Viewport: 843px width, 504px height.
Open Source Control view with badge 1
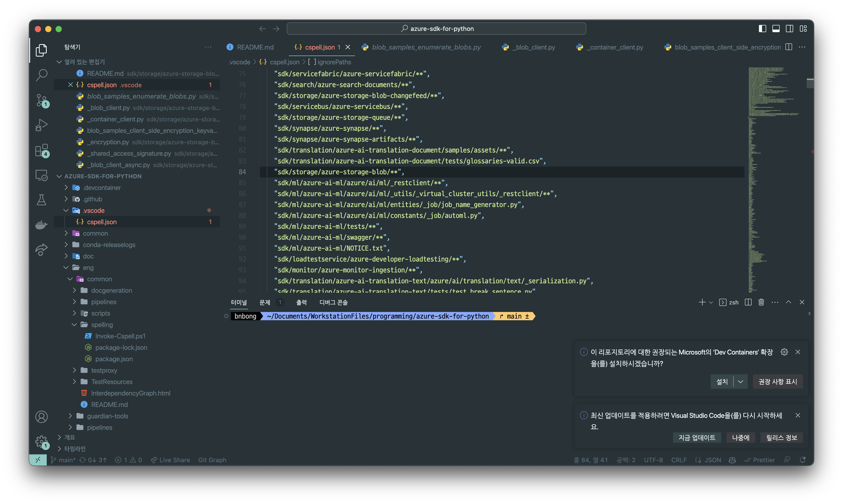coord(42,100)
